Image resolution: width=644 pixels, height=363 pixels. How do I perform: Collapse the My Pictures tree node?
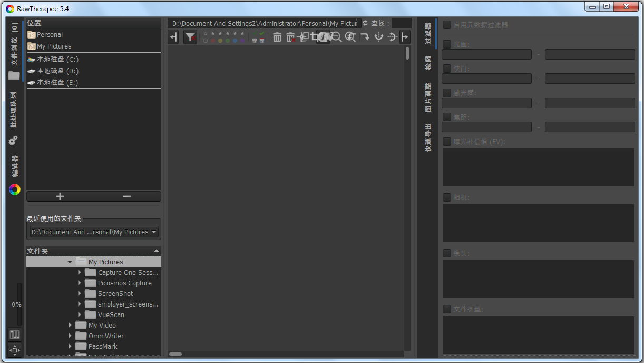tap(70, 262)
